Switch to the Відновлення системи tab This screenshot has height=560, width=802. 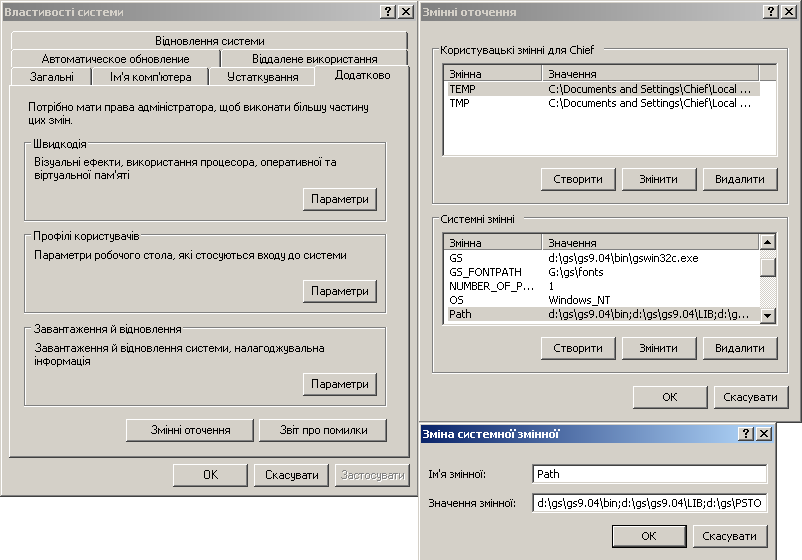(210, 41)
